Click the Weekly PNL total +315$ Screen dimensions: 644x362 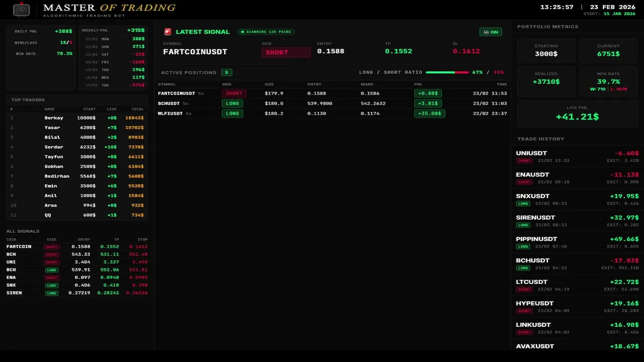(136, 30)
